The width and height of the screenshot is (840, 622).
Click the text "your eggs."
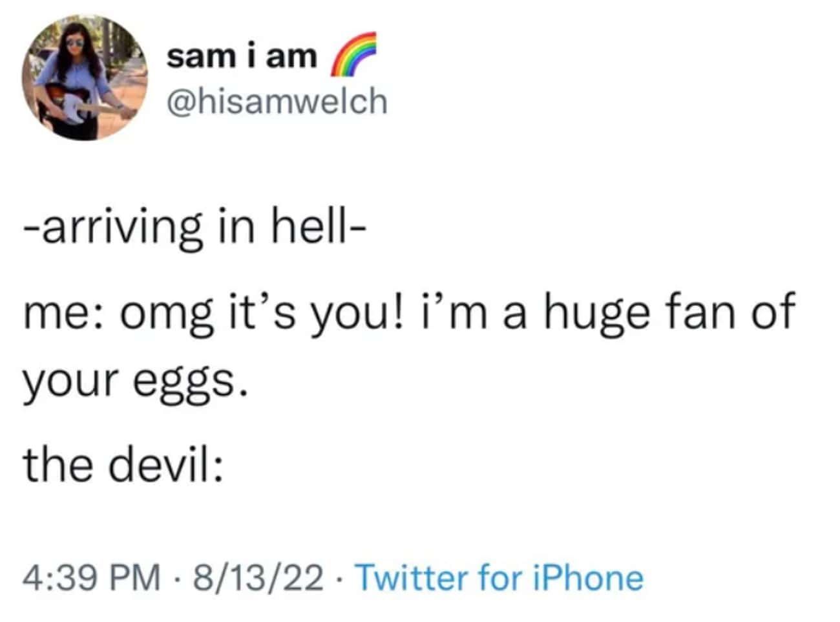[136, 383]
